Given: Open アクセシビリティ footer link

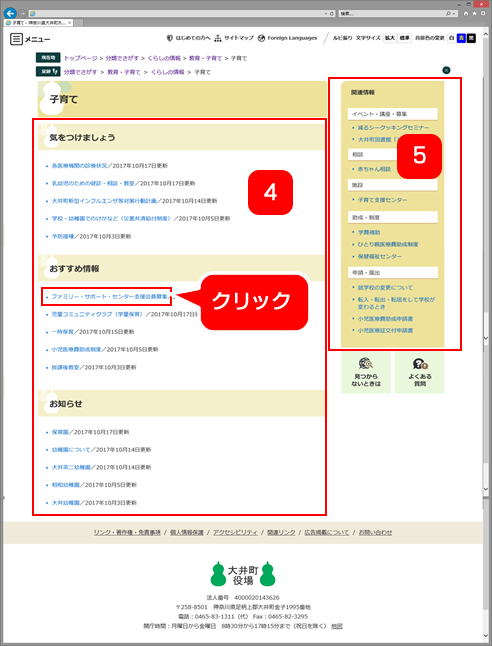Looking at the screenshot, I should click(x=235, y=532).
